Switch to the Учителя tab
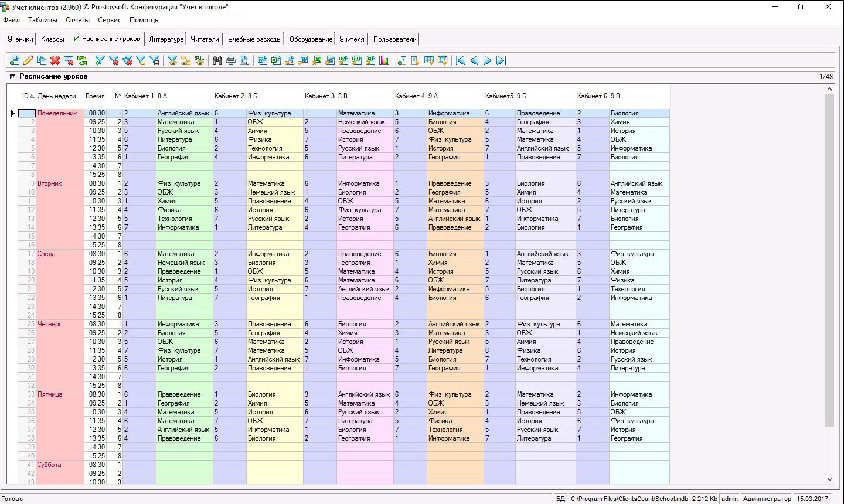Image resolution: width=844 pixels, height=504 pixels. pyautogui.click(x=352, y=39)
